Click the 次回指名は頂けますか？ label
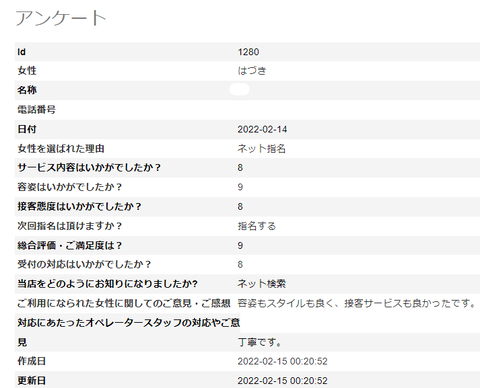 point(70,226)
